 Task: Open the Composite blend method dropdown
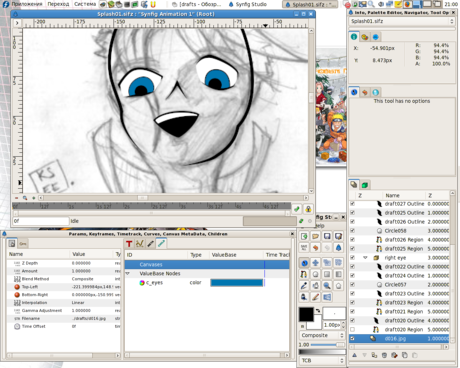(x=322, y=335)
